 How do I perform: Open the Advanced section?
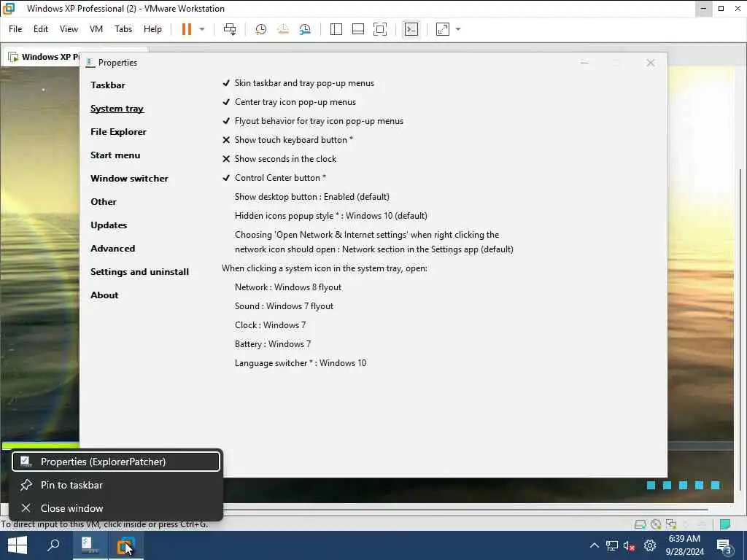tap(113, 249)
